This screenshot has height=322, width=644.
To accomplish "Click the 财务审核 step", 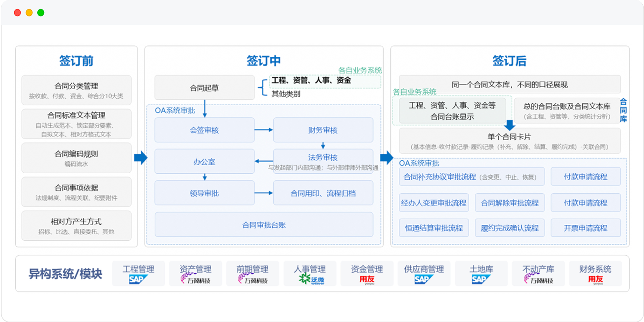I will pyautogui.click(x=323, y=130).
